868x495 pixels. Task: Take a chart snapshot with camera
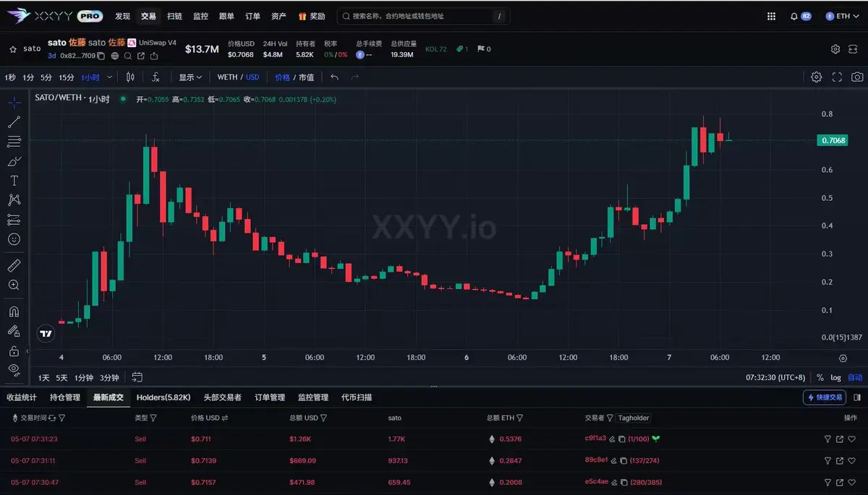click(857, 77)
